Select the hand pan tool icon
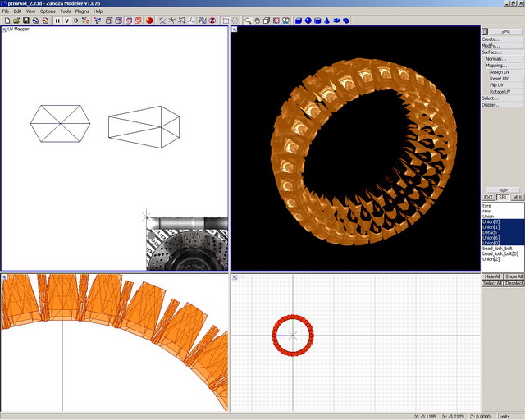The width and height of the screenshot is (525, 420). click(x=258, y=21)
